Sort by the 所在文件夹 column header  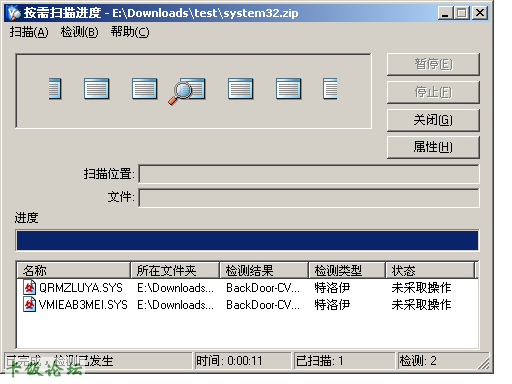pyautogui.click(x=175, y=270)
